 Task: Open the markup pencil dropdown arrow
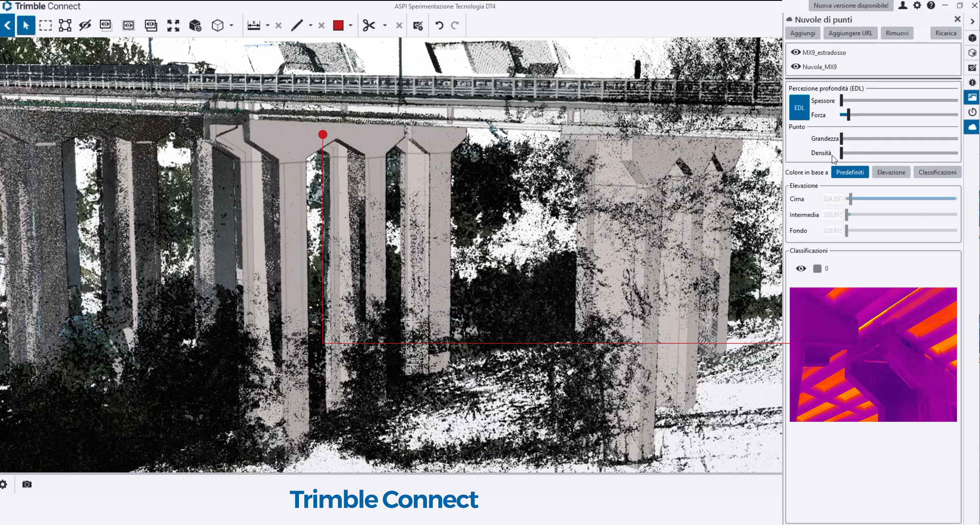click(x=310, y=25)
